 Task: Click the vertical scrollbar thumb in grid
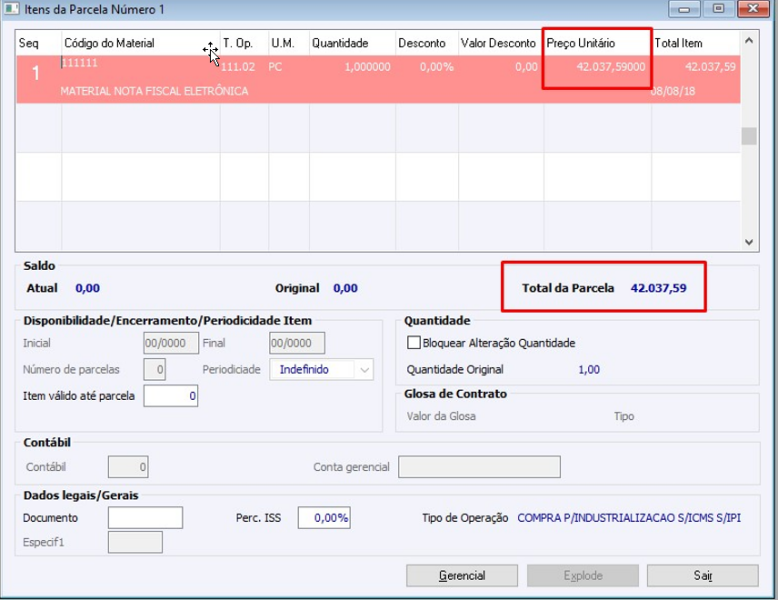pos(749,136)
